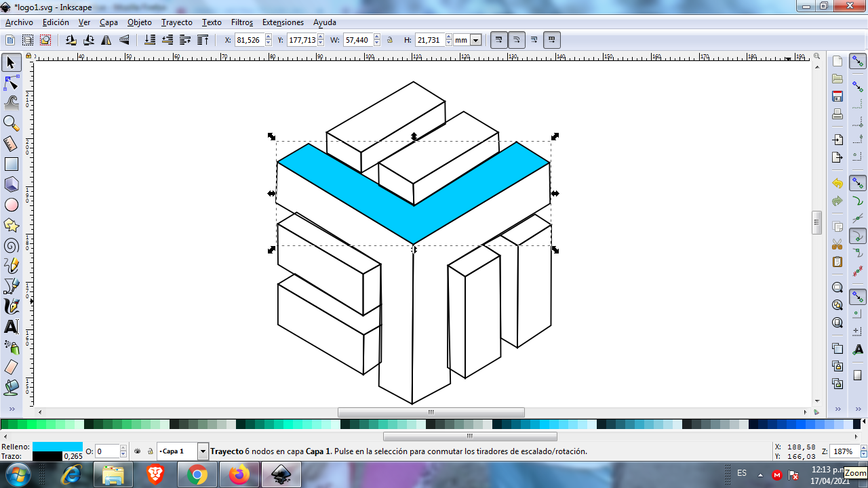Select the Node edit tool

pos(11,83)
